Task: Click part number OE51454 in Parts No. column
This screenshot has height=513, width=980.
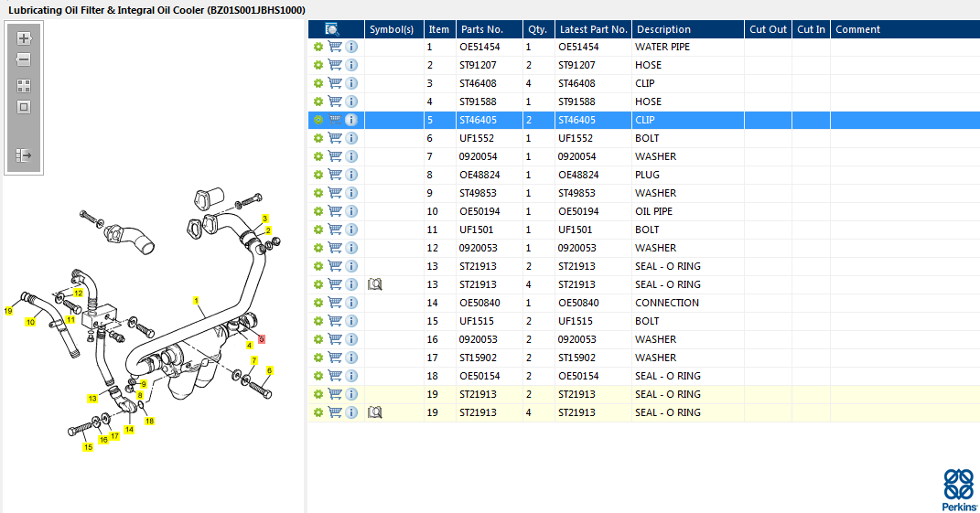Action: click(x=479, y=47)
